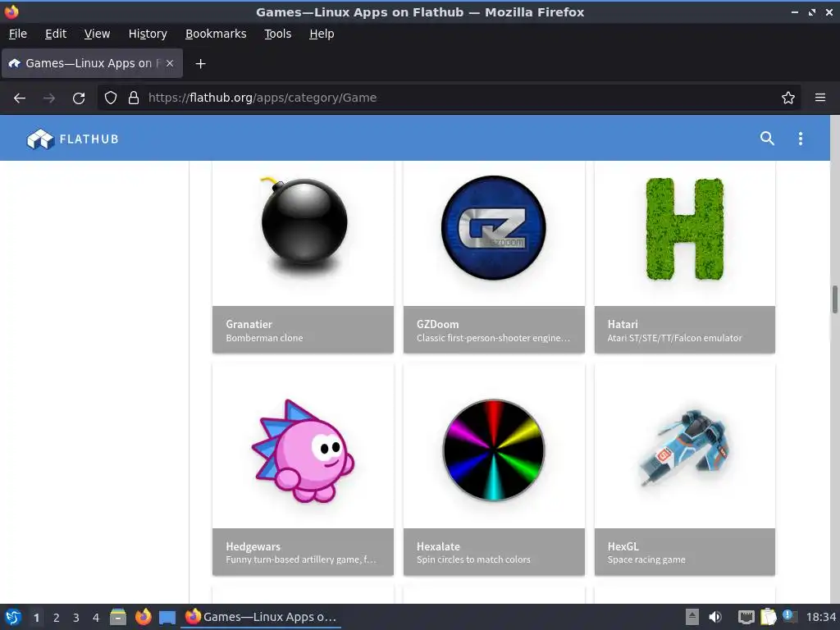Open the GZDoom app title link
This screenshot has height=630, width=840.
click(x=437, y=324)
